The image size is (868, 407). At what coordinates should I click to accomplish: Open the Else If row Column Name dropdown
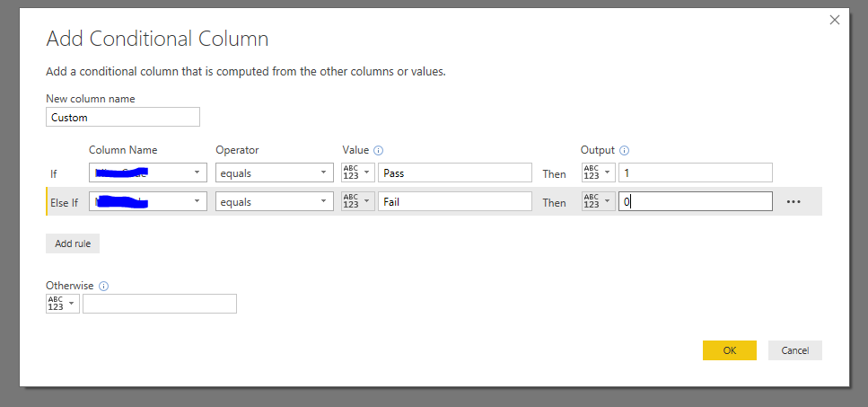click(148, 201)
